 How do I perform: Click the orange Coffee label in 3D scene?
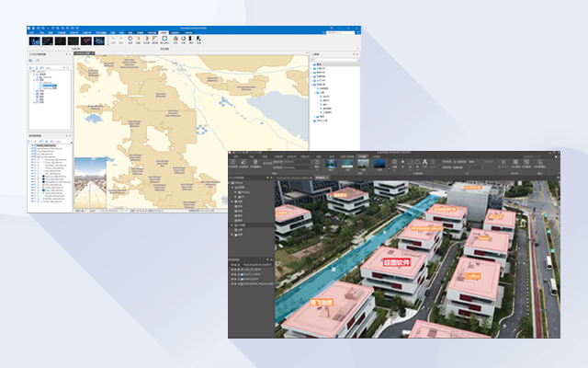(x=472, y=276)
